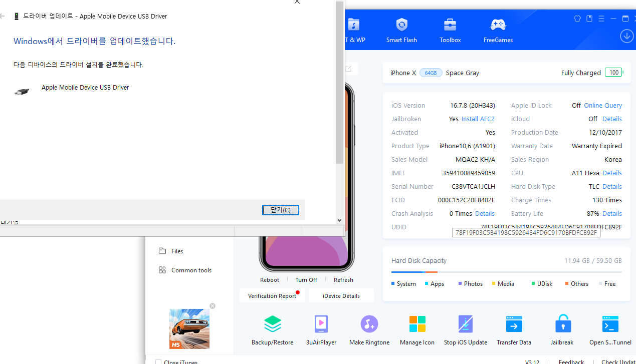Click the hard disk capacity usage bar
The height and width of the screenshot is (364, 636).
(507, 272)
